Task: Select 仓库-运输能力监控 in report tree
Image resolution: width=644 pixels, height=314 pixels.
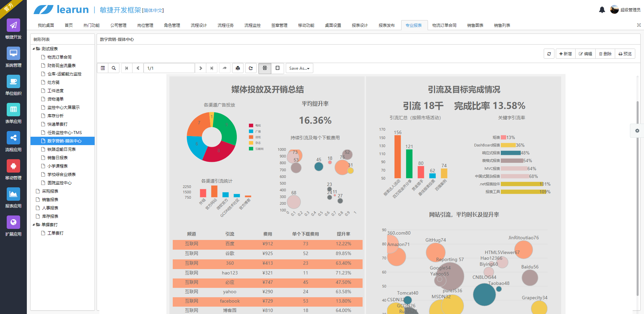Action: 64,74
